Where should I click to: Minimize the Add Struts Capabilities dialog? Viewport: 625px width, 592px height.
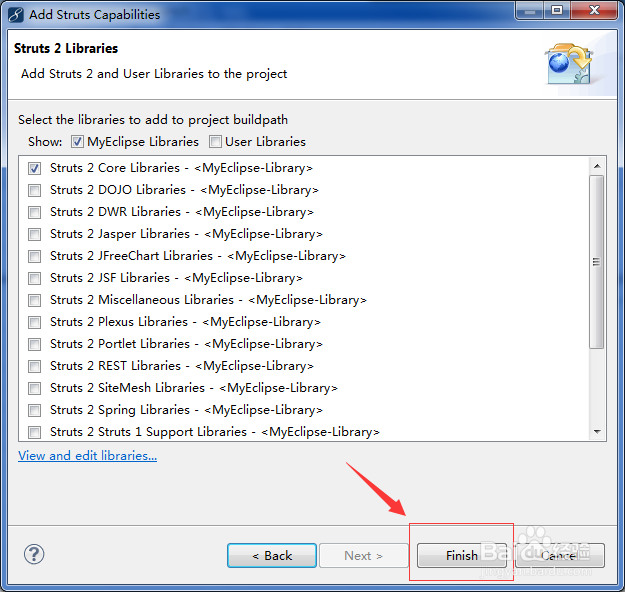529,11
